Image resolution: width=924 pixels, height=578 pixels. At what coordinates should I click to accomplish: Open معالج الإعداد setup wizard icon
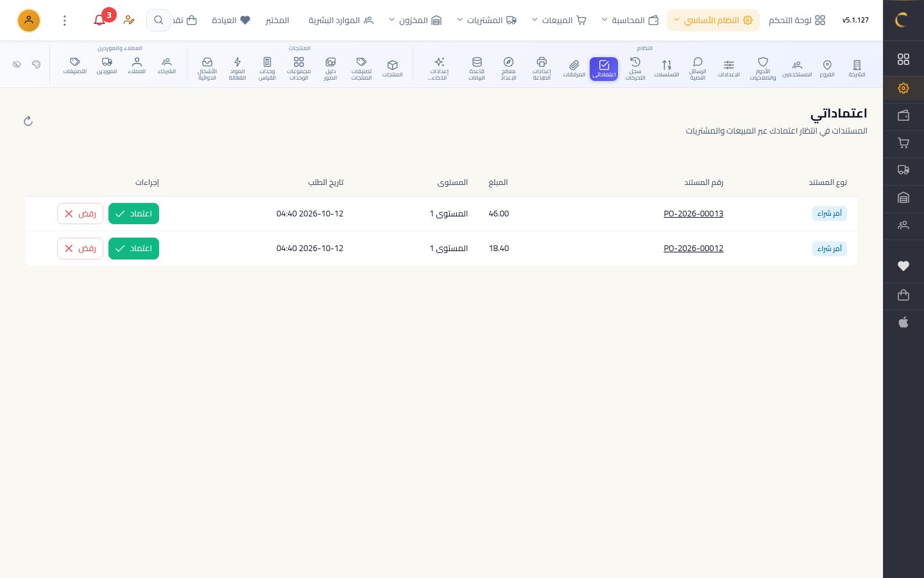[508, 68]
